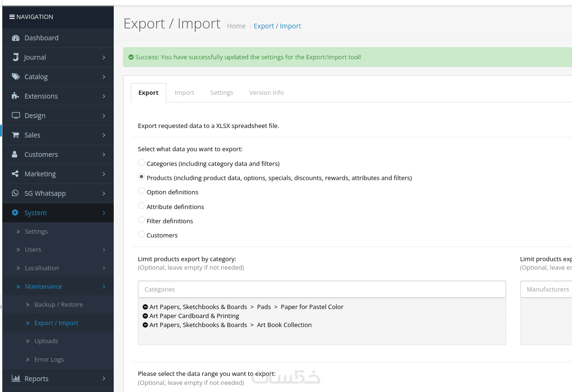Remove Art Paper Cardboard & Printing category
Viewport: 572px width, 392px height.
[145, 316]
